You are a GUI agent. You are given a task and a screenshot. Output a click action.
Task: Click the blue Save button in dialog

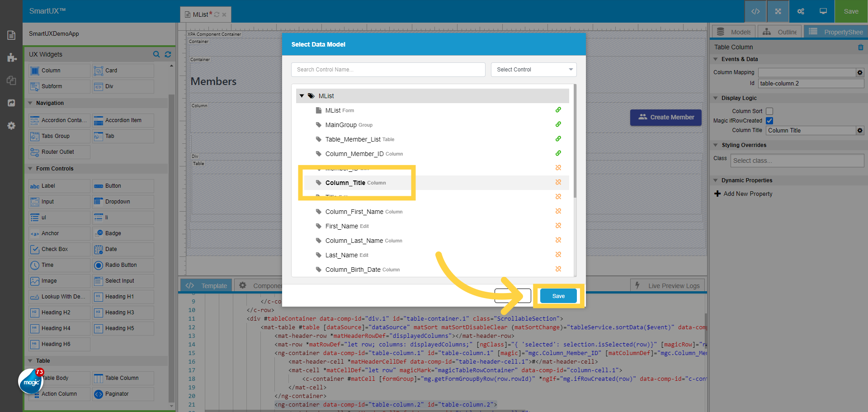[x=558, y=296]
